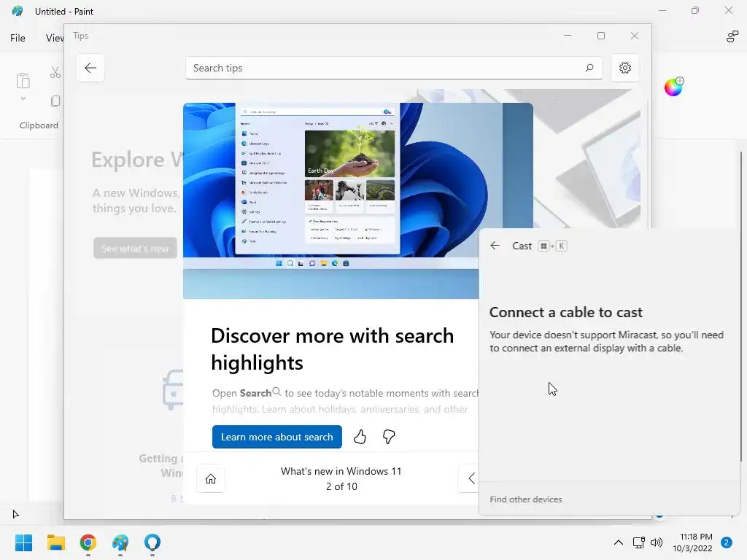This screenshot has height=560, width=747.
Task: Show the previous tip with left chevron
Action: tap(471, 478)
